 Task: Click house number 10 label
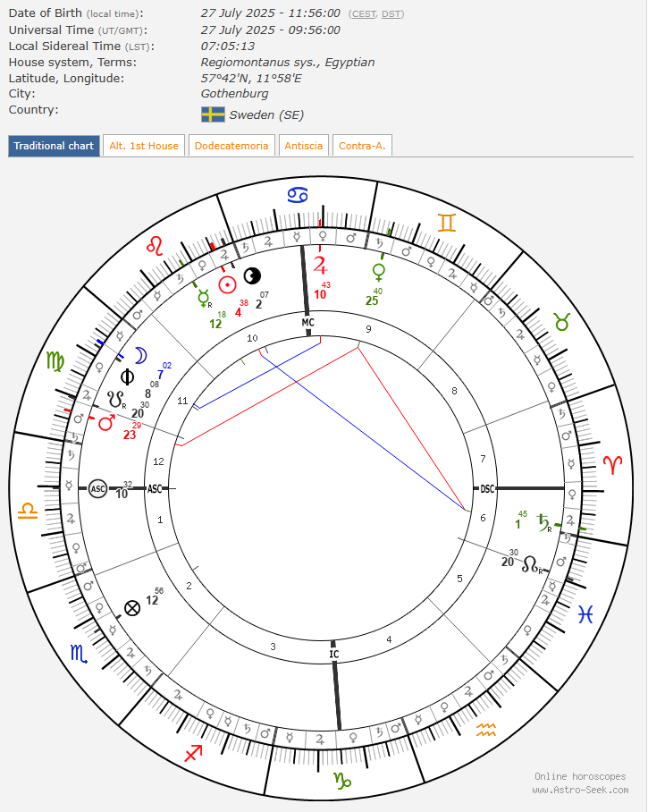click(252, 338)
